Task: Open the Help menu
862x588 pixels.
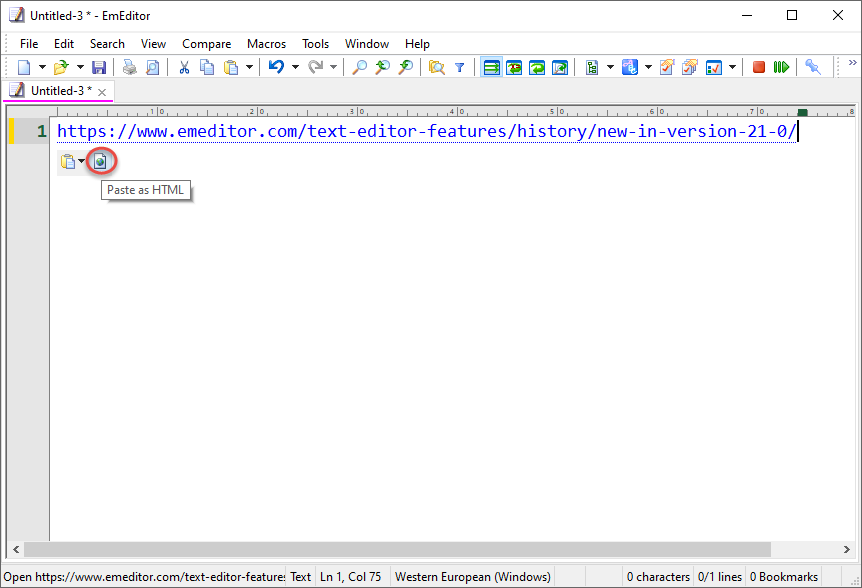Action: 417,44
